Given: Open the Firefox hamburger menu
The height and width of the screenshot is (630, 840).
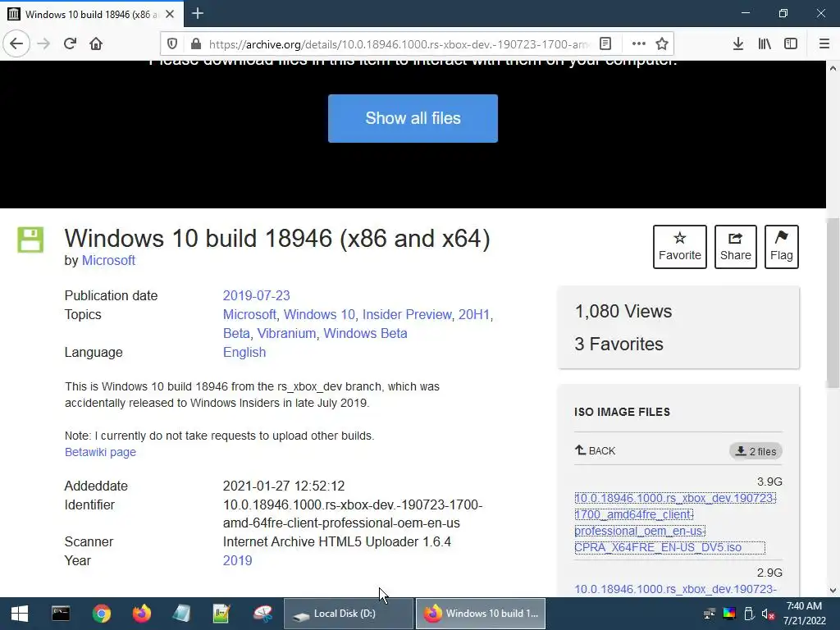Looking at the screenshot, I should click(824, 44).
